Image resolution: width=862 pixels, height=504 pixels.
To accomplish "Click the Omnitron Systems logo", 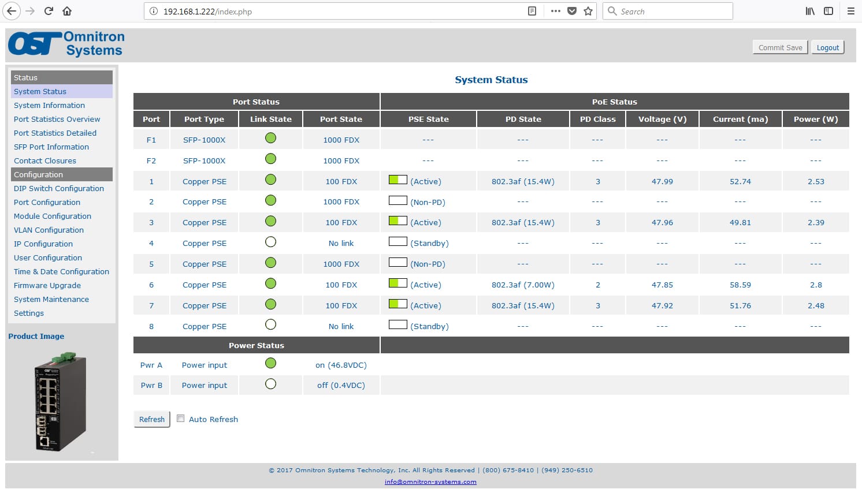I will coord(66,44).
